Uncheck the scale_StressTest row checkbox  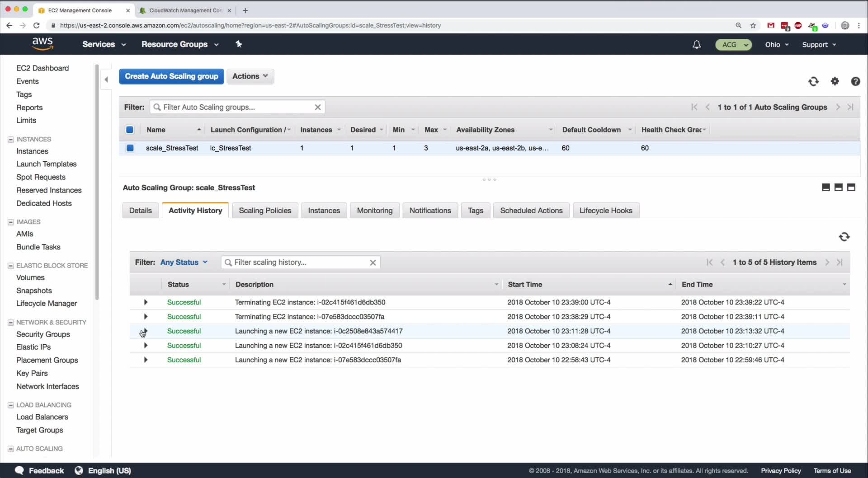(130, 148)
